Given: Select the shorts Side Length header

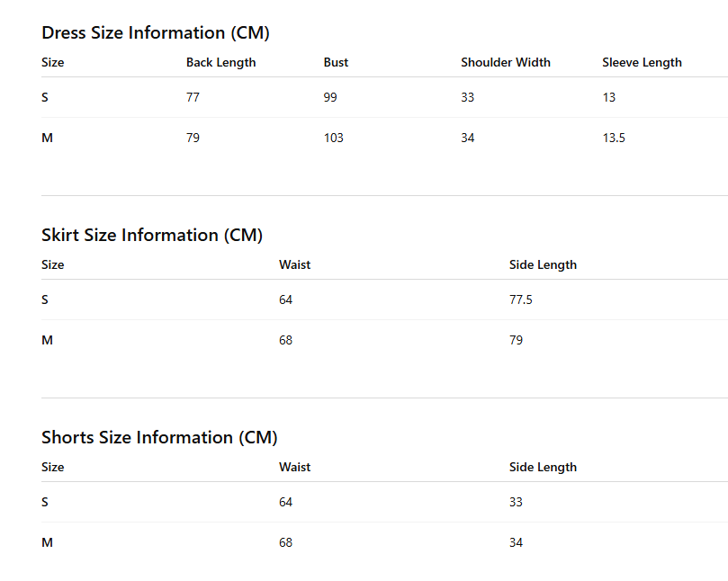Looking at the screenshot, I should coord(543,468).
